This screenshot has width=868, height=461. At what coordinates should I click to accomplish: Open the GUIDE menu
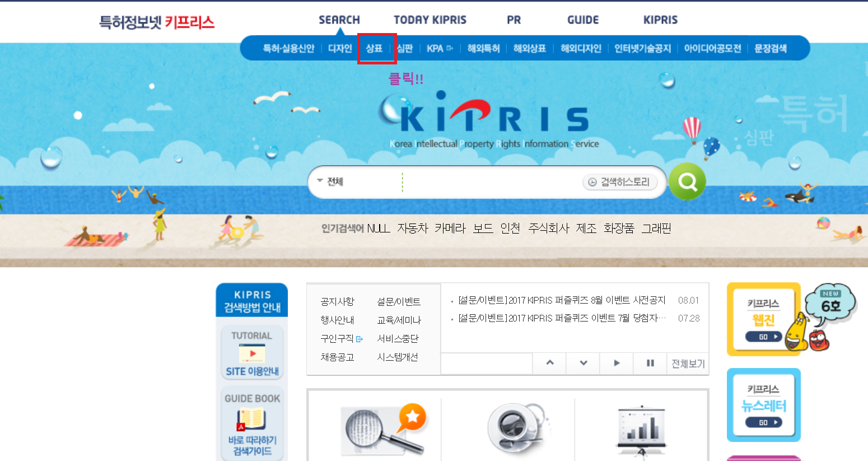tap(583, 20)
